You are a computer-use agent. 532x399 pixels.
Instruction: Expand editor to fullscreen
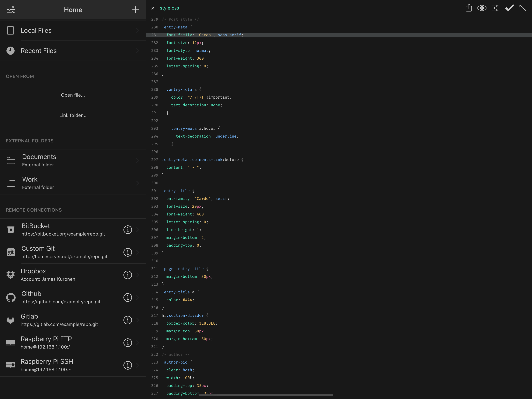(x=523, y=8)
